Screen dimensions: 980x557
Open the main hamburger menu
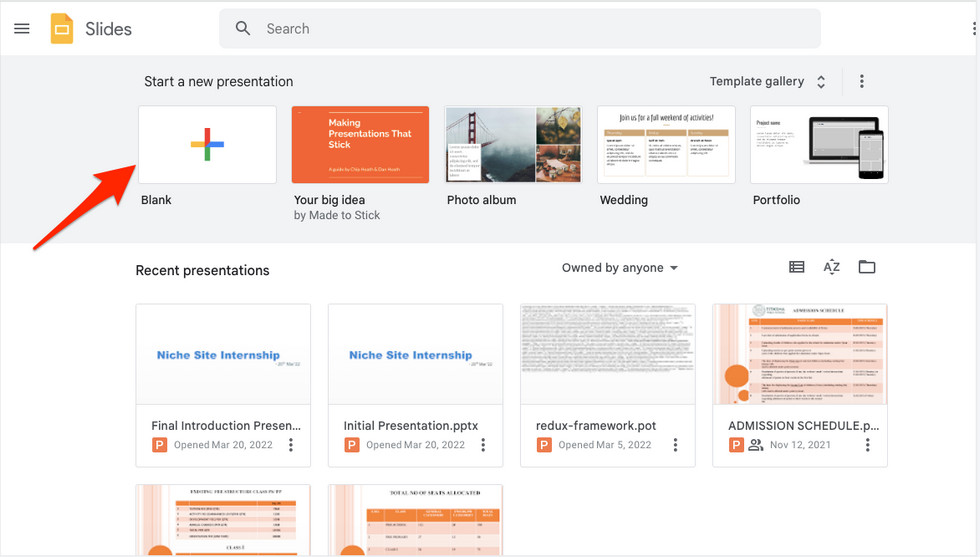pos(22,29)
